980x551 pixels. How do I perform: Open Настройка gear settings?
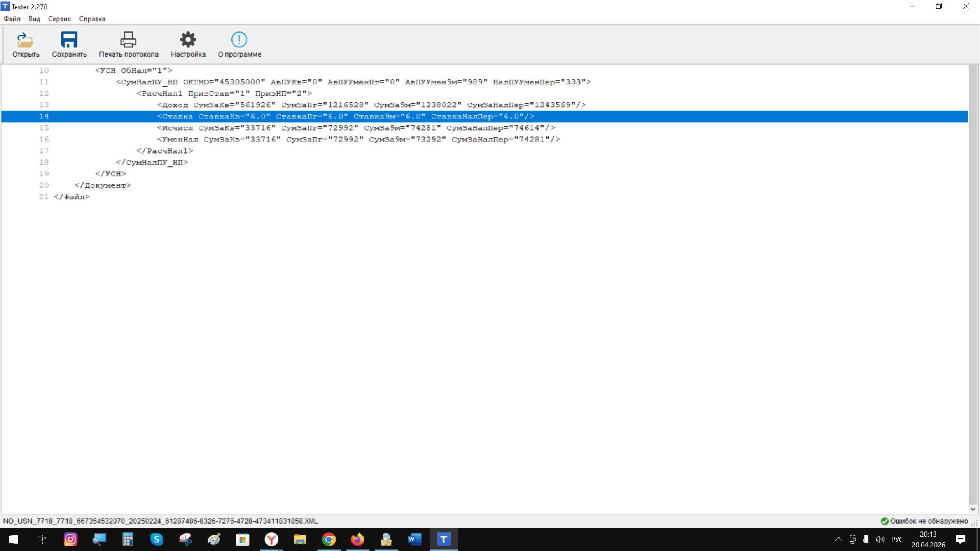188,40
